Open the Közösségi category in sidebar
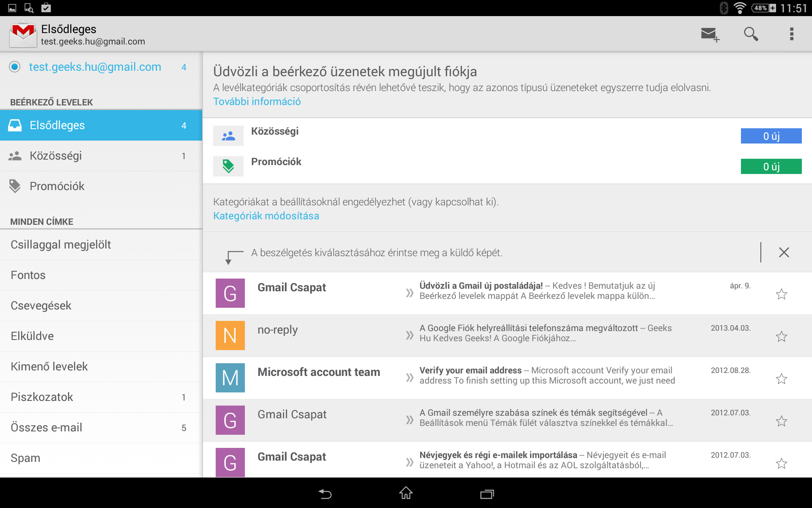The height and width of the screenshot is (508, 812). click(101, 156)
